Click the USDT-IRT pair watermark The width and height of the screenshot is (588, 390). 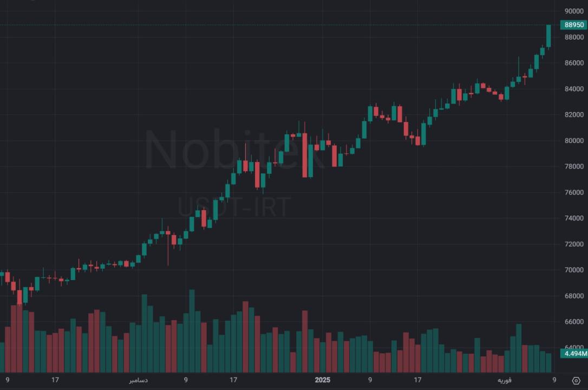(234, 207)
